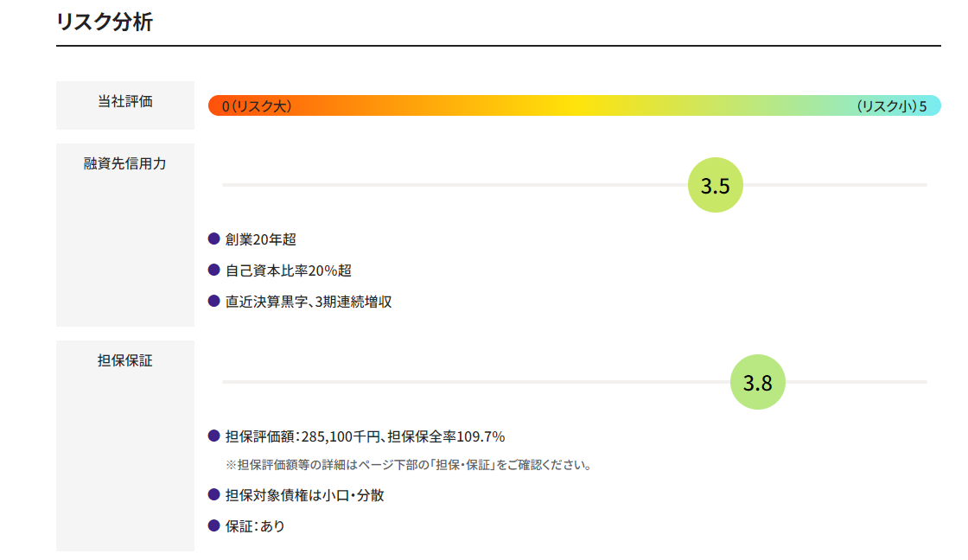Click the 3.5 score circle marker

pyautogui.click(x=715, y=185)
